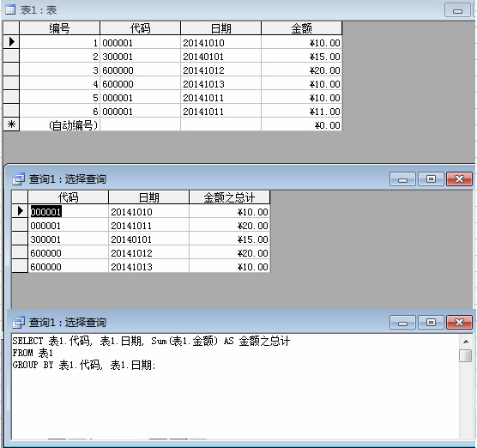Click the new record row selector with asterisk
This screenshot has height=448, width=477.
(11, 124)
